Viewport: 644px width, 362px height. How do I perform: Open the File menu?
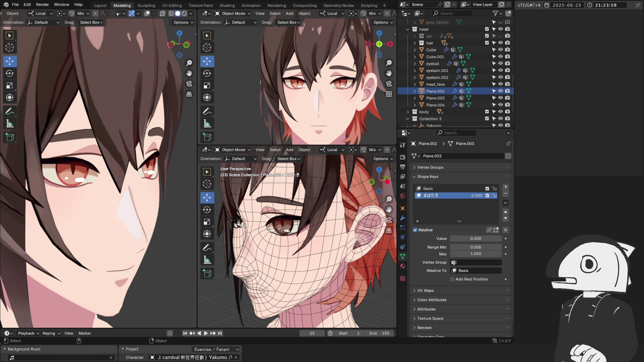[15, 5]
